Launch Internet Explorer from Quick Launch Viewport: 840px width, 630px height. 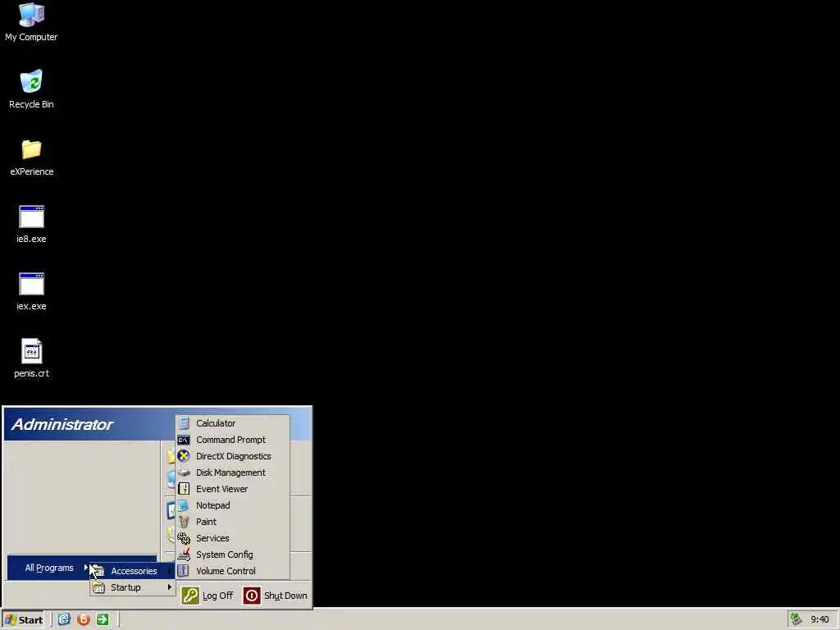[x=64, y=620]
